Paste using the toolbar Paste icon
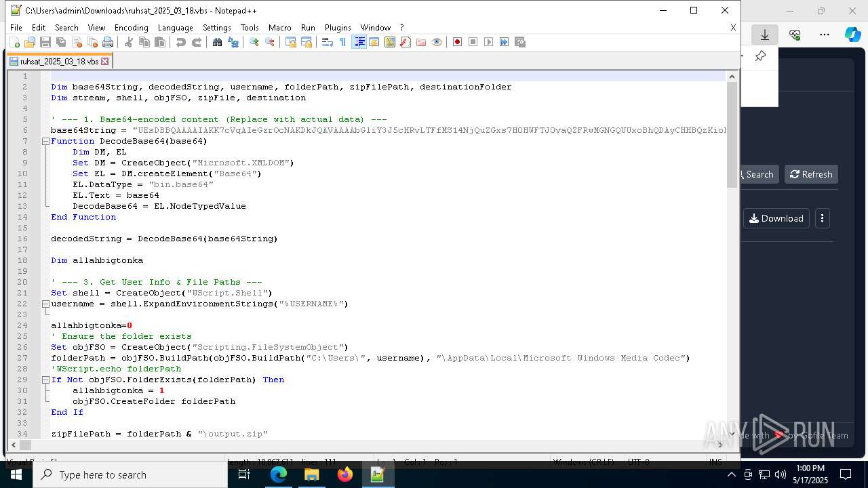Viewport: 868px width, 488px height. coord(160,42)
